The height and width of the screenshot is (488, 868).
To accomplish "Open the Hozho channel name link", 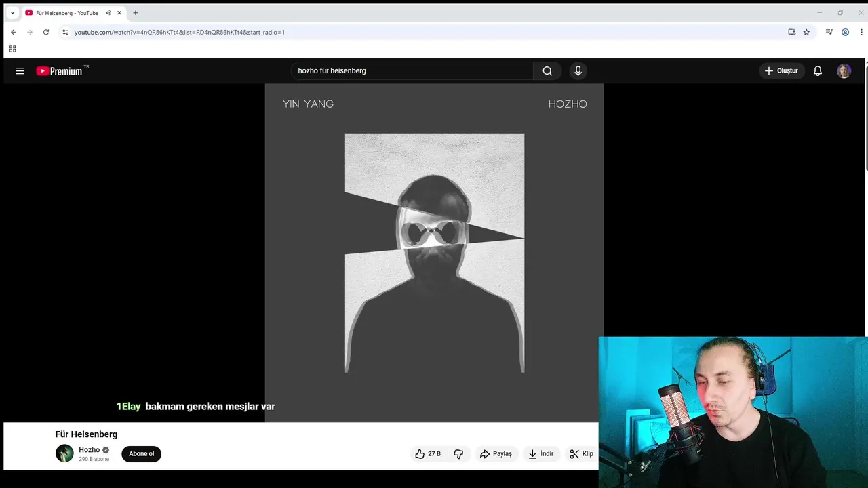I will (89, 450).
